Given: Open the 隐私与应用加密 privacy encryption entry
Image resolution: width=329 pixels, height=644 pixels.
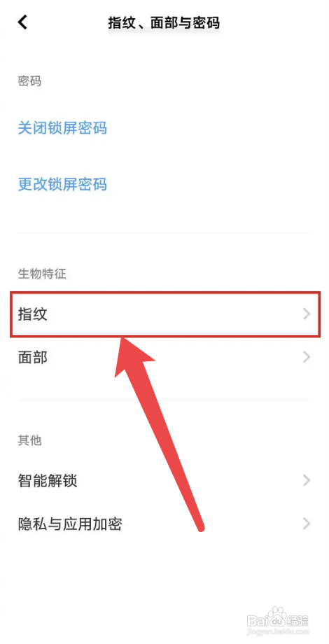Looking at the screenshot, I should 164,524.
